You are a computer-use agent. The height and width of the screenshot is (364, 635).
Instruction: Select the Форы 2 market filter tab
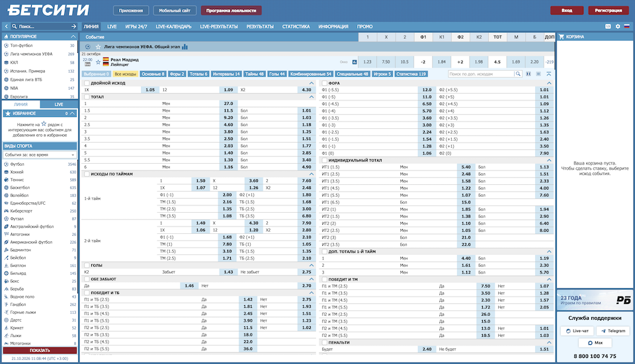click(x=177, y=74)
